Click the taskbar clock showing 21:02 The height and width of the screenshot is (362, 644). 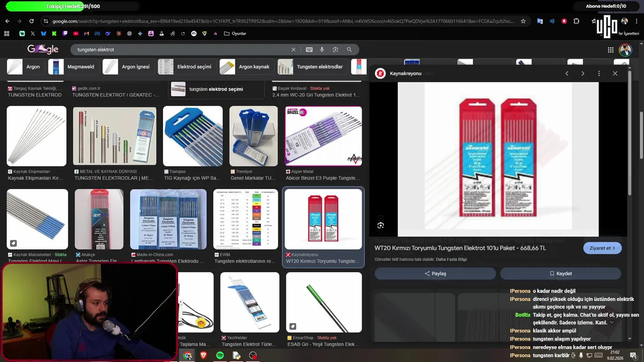pos(614,355)
